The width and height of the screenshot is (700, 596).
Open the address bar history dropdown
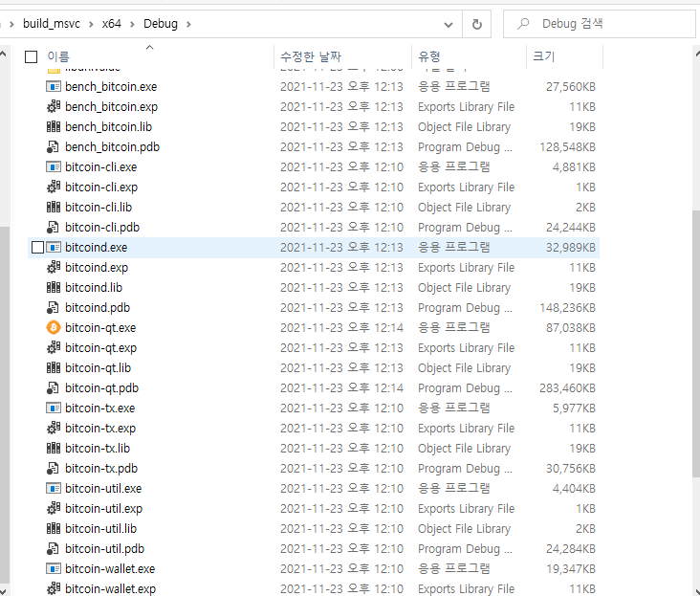(448, 25)
